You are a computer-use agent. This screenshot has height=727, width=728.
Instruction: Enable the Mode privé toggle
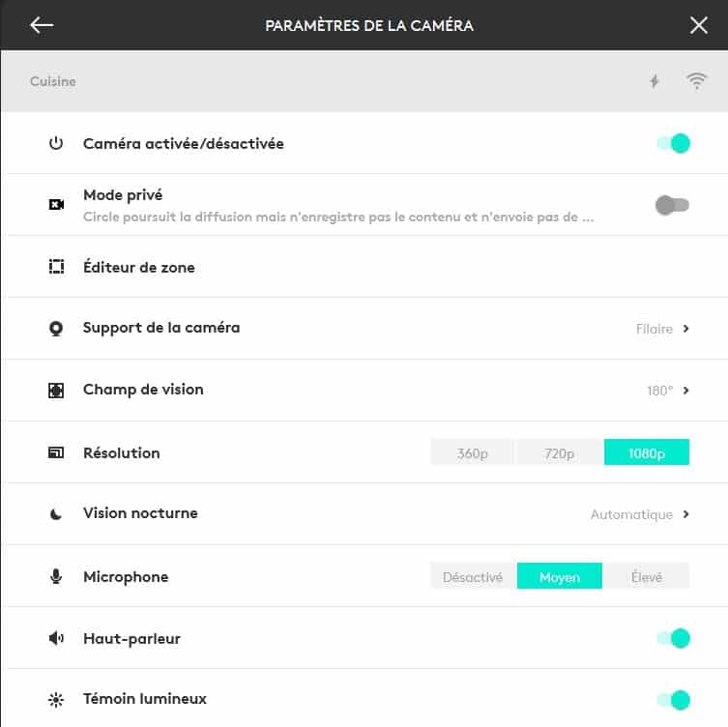[x=672, y=205]
